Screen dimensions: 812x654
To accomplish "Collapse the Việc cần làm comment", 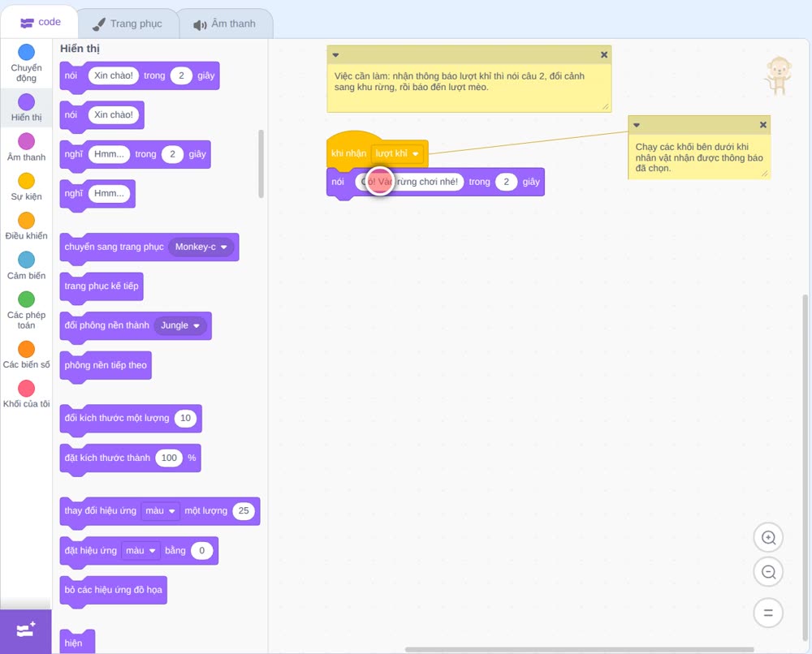I will point(335,55).
